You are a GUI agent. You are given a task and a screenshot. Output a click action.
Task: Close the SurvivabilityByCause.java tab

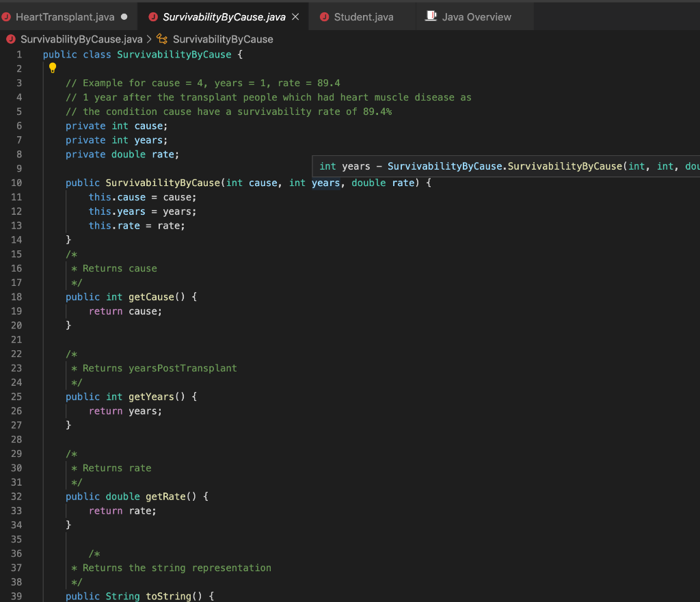[x=295, y=17]
